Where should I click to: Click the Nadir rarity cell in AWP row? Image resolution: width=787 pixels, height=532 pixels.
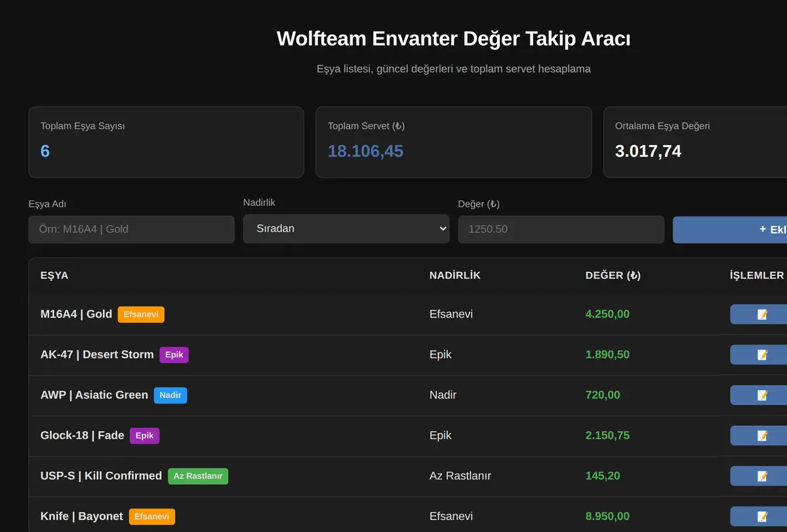pos(443,396)
